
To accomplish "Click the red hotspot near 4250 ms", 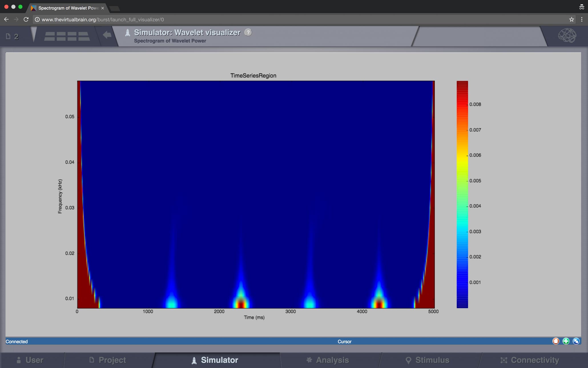I will coord(379,303).
